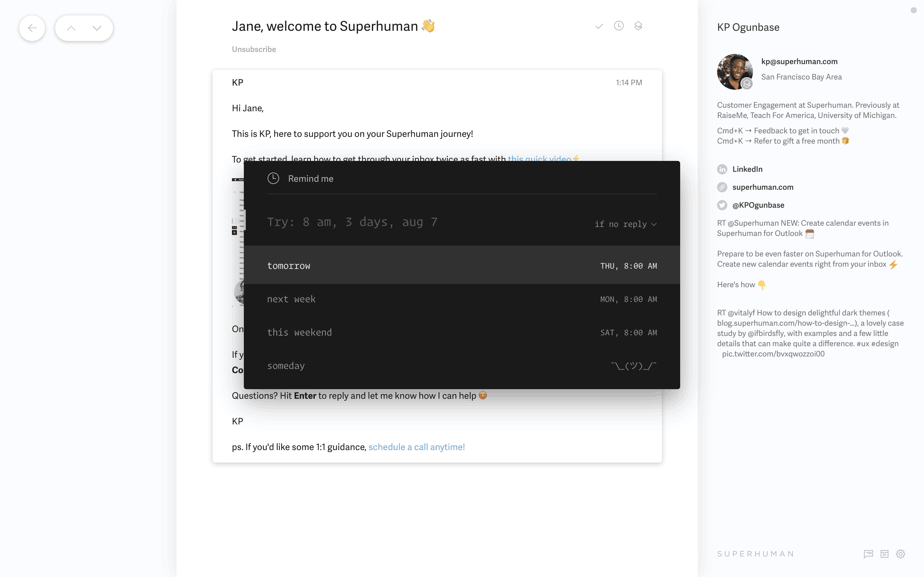Go to next conversation with down chevron

point(97,28)
